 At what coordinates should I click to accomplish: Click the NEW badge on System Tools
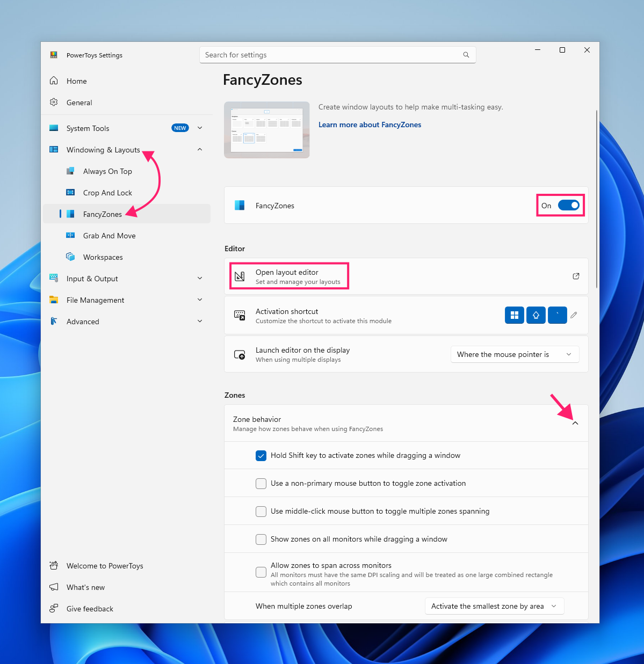click(x=180, y=128)
